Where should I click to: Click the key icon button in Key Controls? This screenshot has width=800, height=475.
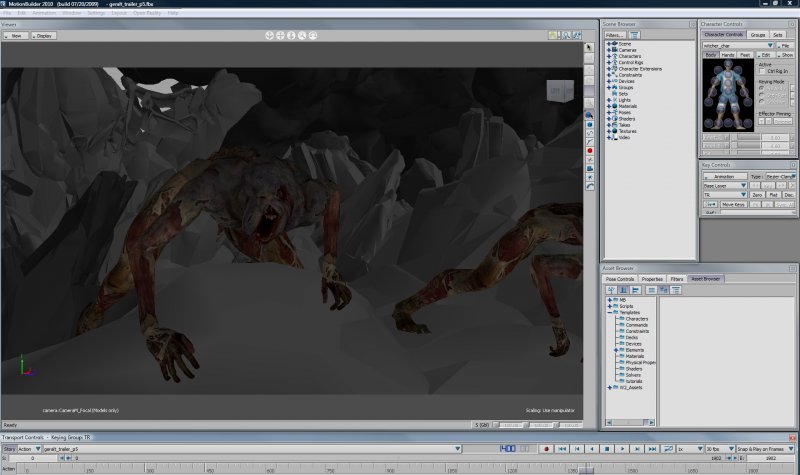point(710,204)
